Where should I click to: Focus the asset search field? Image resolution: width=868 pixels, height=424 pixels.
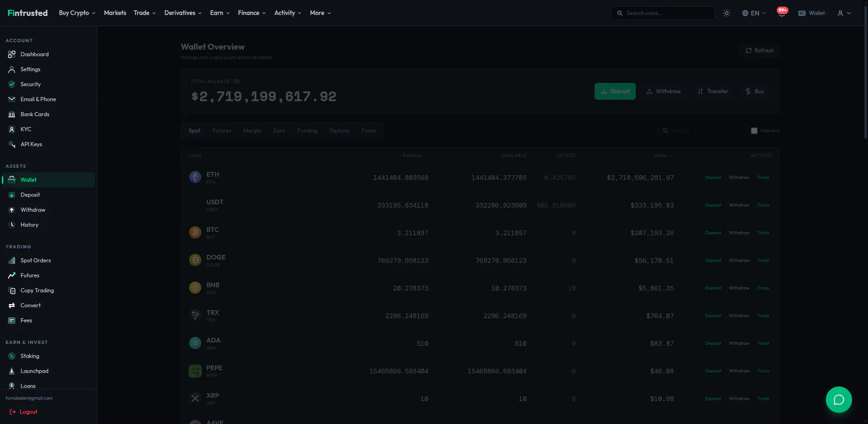click(701, 131)
